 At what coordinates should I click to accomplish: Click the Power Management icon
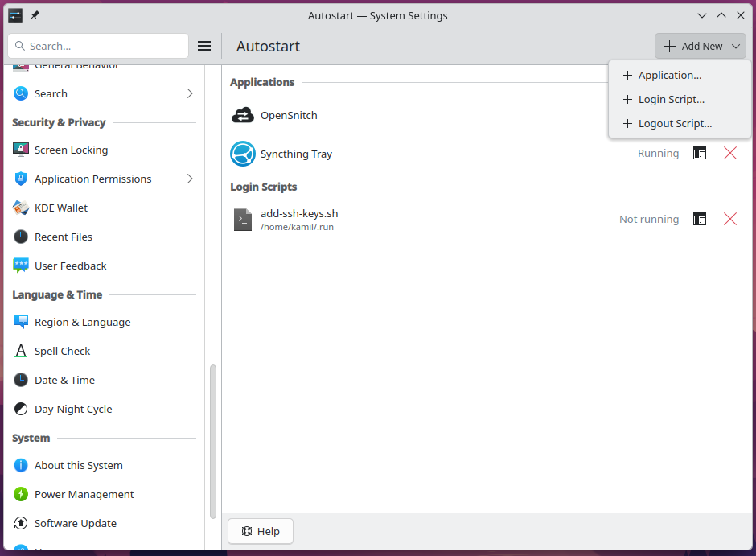click(20, 494)
